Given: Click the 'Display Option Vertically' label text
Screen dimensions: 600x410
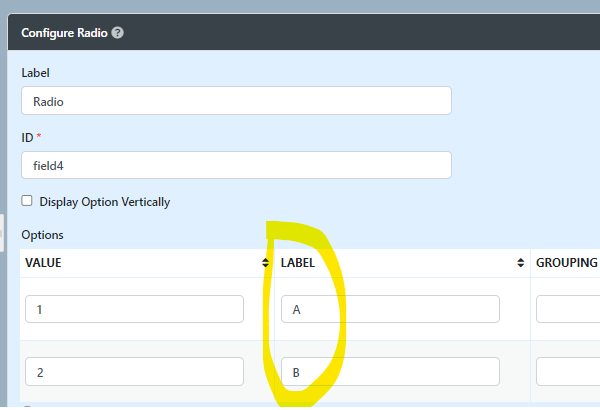Looking at the screenshot, I should pos(105,202).
